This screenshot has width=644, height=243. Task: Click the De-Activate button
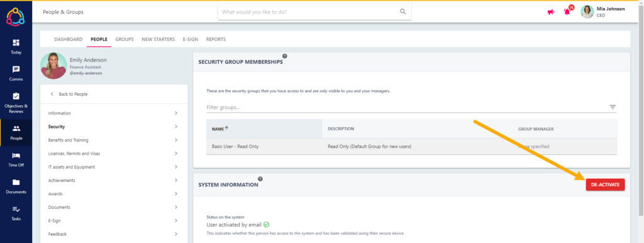click(605, 184)
